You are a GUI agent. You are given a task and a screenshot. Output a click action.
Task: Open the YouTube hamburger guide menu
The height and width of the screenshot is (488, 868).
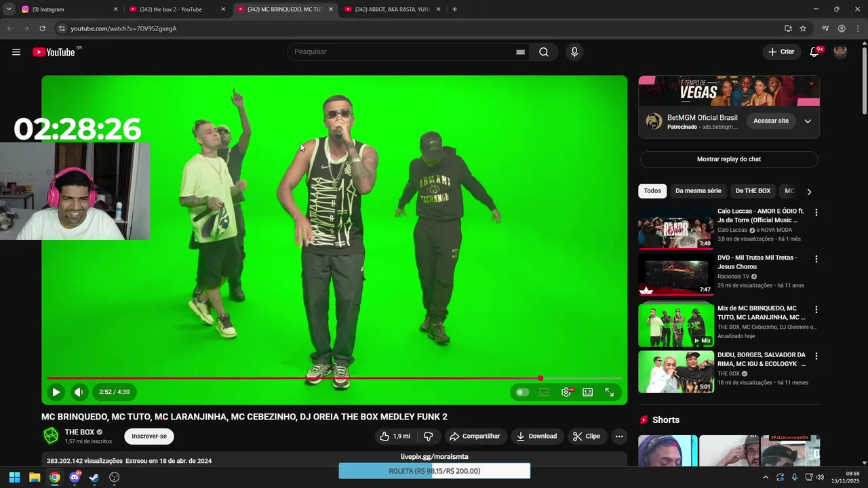16,52
